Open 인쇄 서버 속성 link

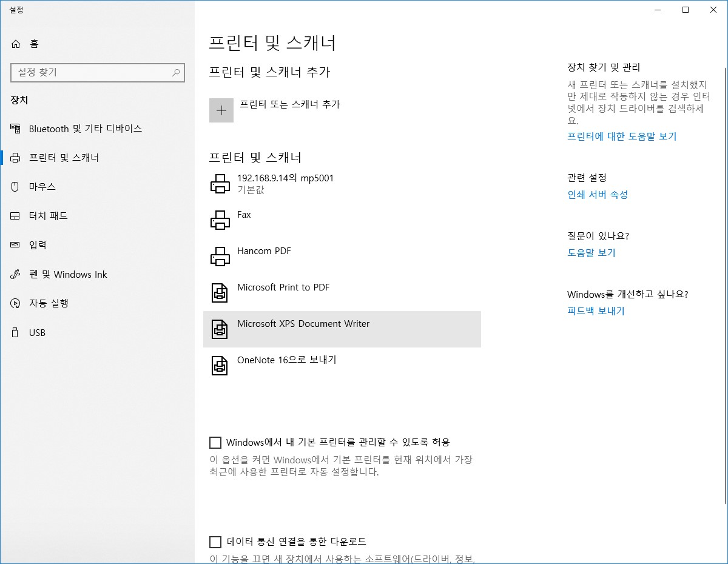pos(598,195)
